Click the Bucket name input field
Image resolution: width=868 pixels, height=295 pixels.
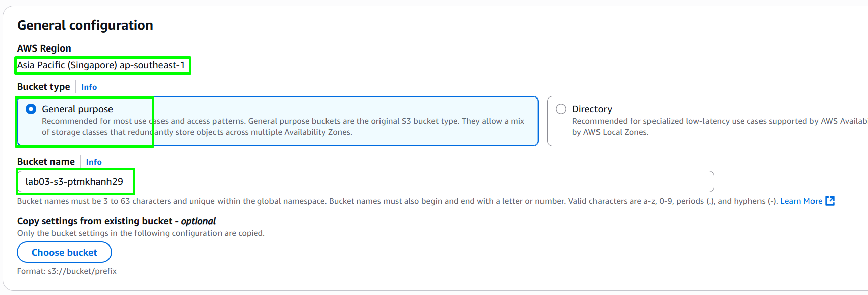click(x=365, y=182)
